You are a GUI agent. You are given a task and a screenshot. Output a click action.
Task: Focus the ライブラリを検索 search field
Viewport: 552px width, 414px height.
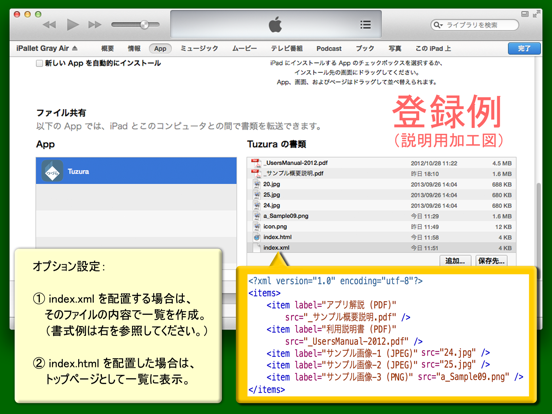pyautogui.click(x=475, y=25)
